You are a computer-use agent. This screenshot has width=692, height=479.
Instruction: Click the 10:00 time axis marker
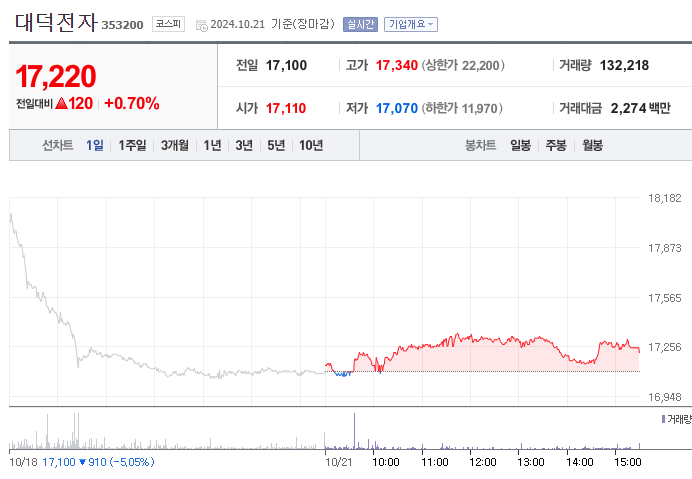click(385, 462)
